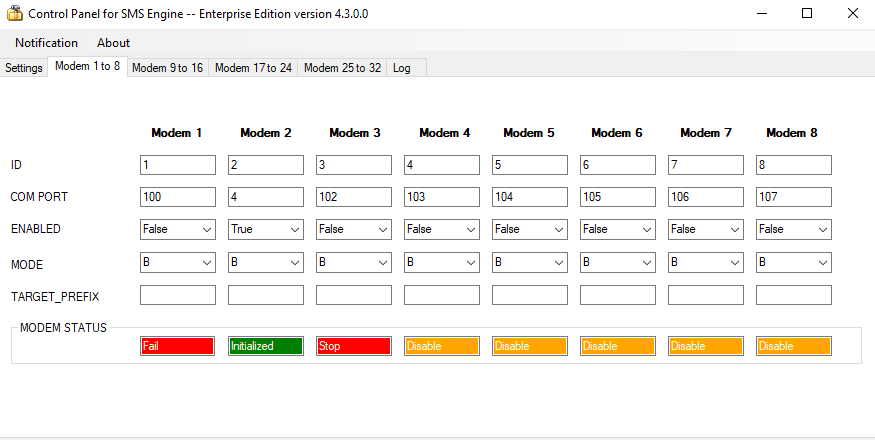Click the red Stop status of Modem 3

point(354,346)
